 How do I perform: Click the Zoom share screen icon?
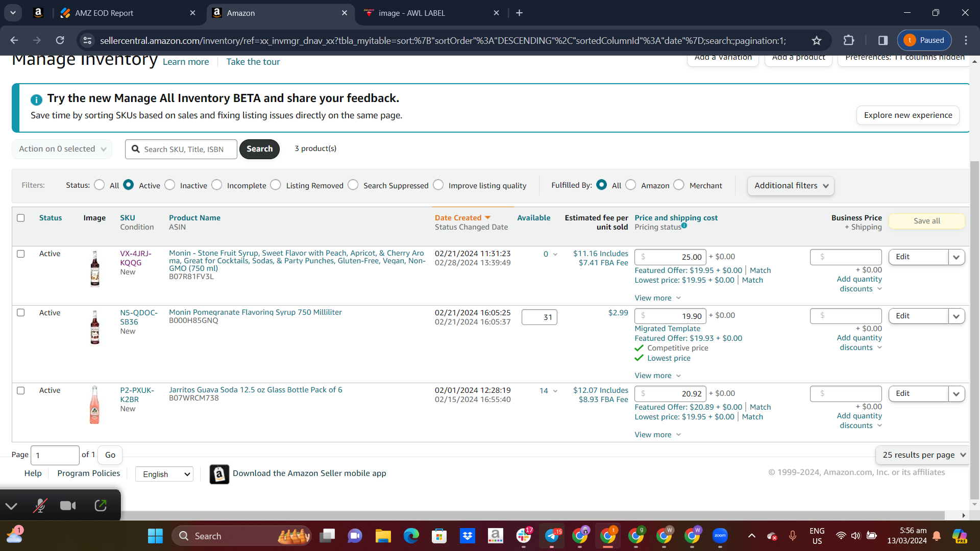tap(101, 506)
